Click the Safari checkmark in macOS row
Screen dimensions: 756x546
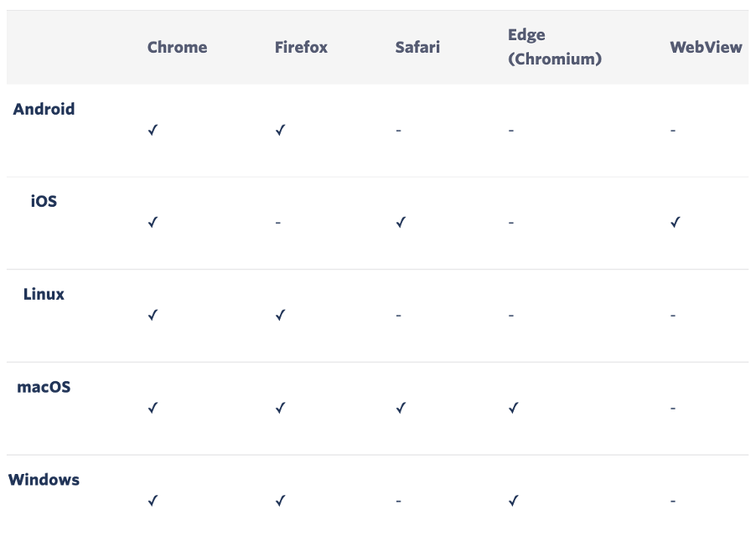pos(401,408)
